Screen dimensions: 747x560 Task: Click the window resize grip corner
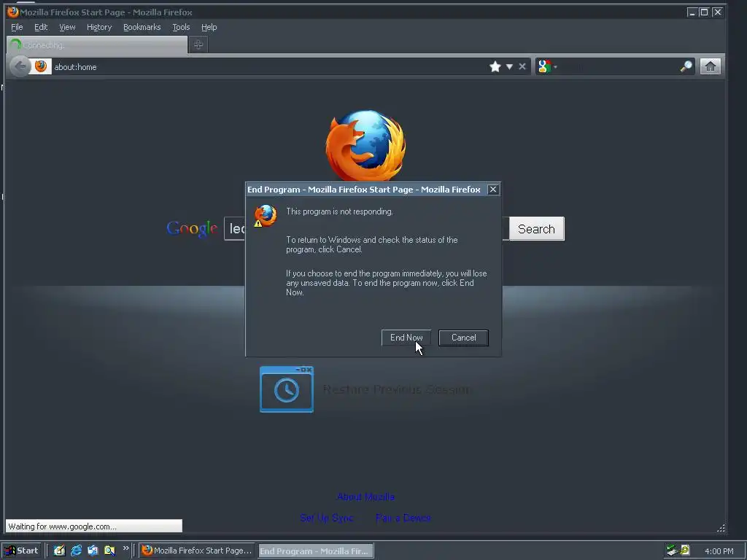point(721,528)
